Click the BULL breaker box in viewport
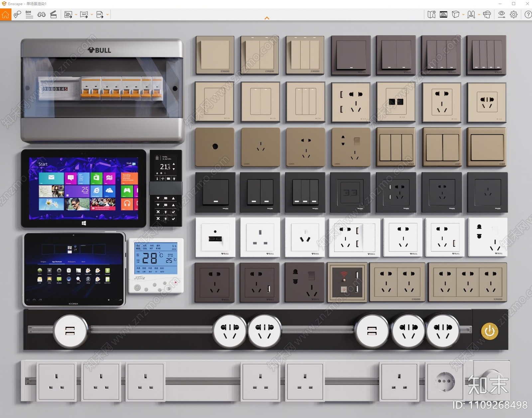532x418 pixels. click(102, 90)
